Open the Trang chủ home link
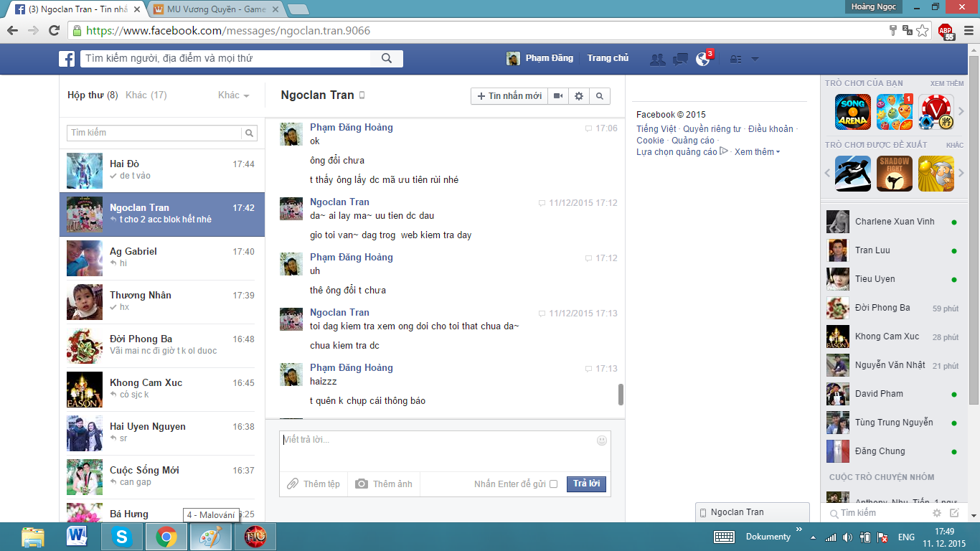The image size is (980, 551). point(608,58)
